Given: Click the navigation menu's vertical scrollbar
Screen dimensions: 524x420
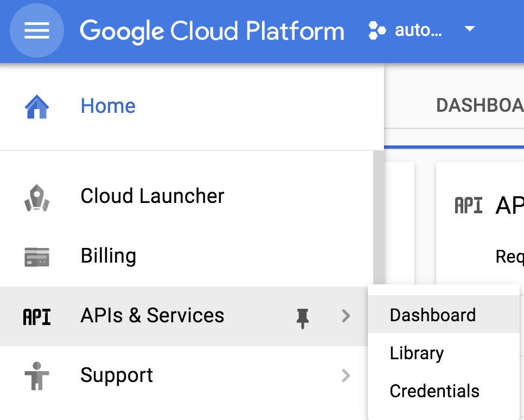Looking at the screenshot, I should coord(379,217).
